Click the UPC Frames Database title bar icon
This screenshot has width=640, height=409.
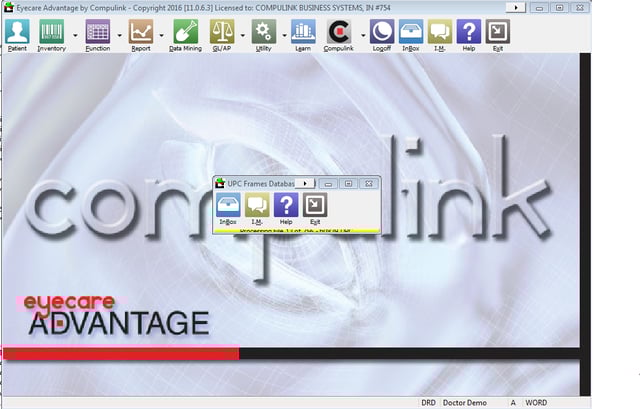click(220, 183)
